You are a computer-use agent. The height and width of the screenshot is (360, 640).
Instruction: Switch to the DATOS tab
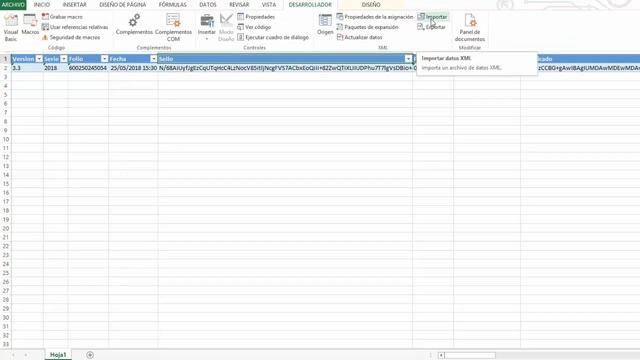point(208,4)
